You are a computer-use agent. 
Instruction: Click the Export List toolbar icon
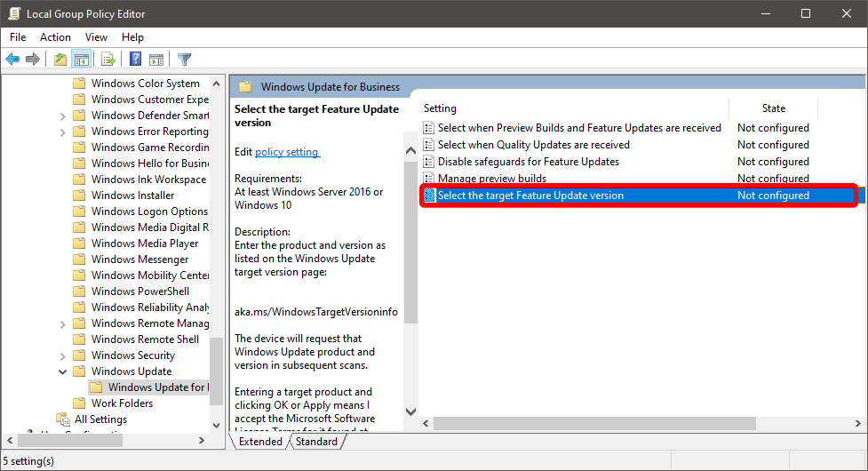tap(108, 60)
